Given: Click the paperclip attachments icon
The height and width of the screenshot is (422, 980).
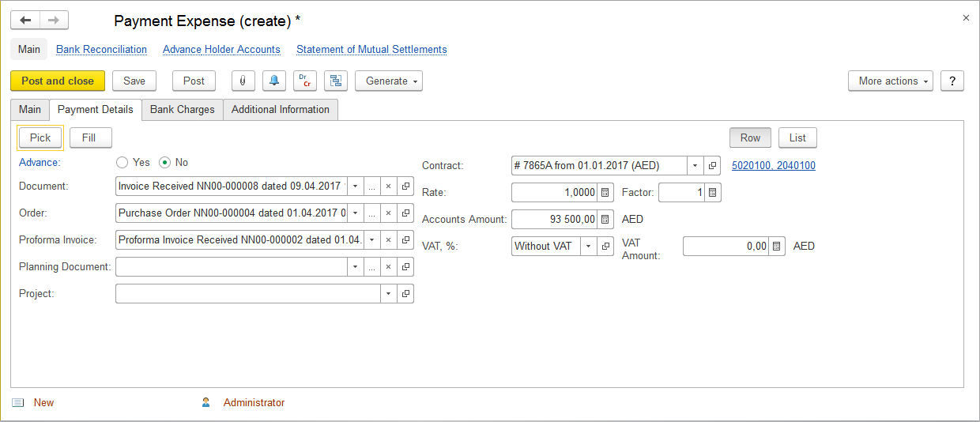Looking at the screenshot, I should point(242,81).
